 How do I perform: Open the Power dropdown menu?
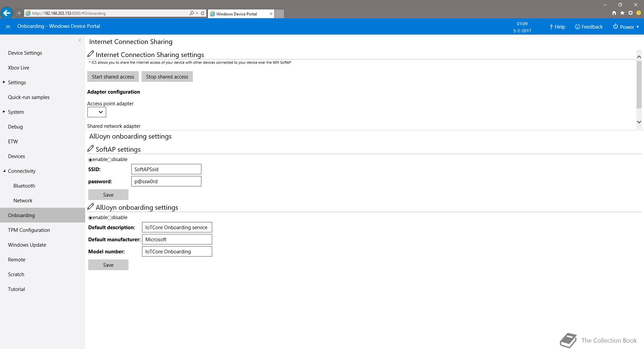pos(626,27)
